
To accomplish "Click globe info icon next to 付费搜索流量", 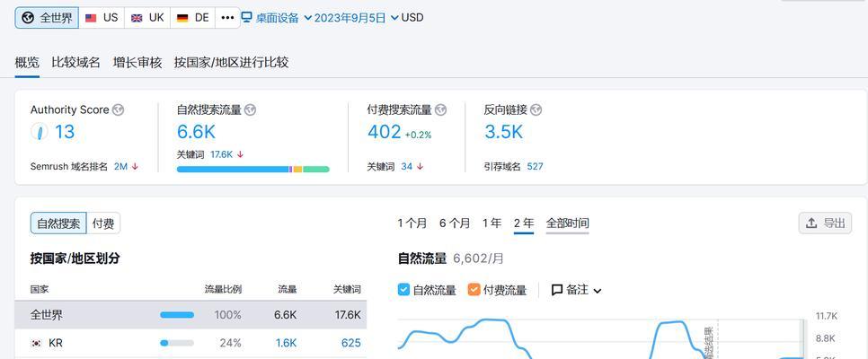I will (440, 109).
